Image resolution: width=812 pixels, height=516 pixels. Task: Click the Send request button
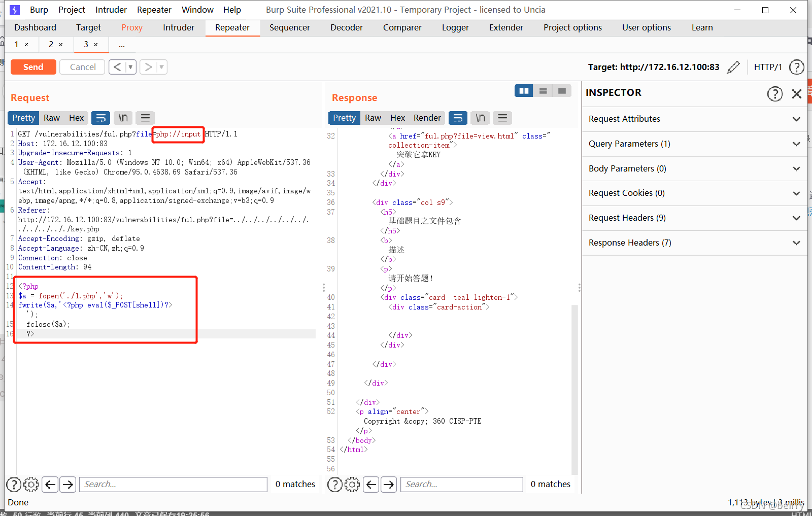(33, 67)
